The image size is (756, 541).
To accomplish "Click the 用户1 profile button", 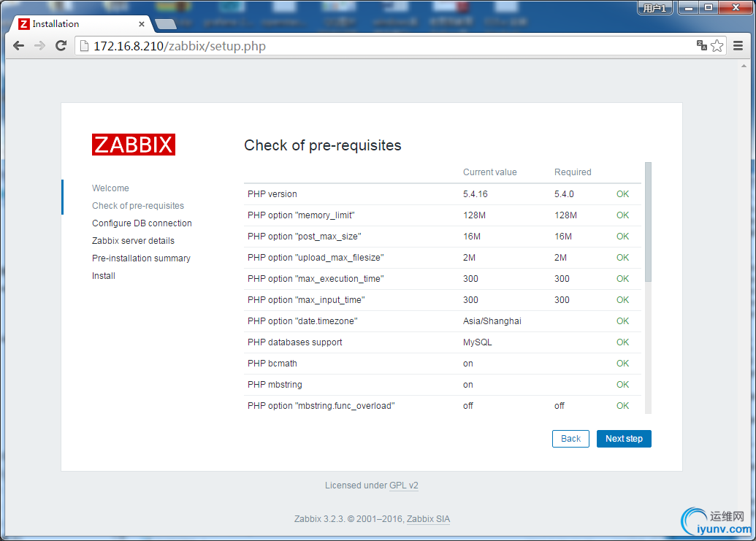I will [x=654, y=8].
